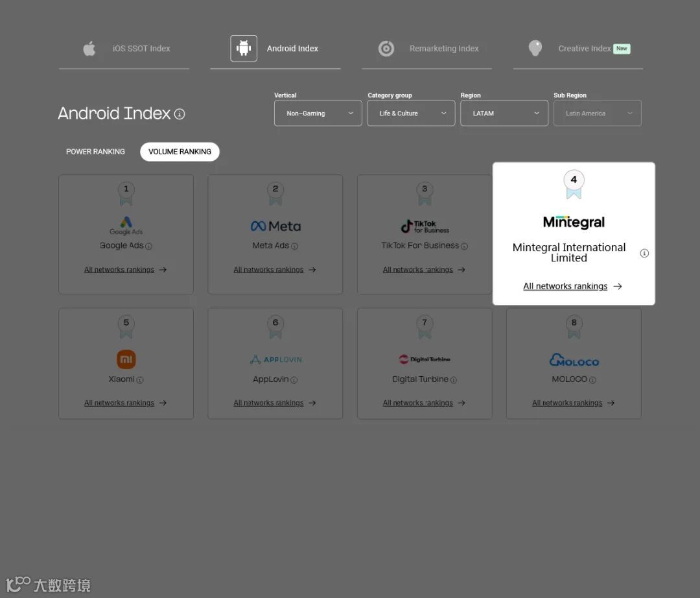Image resolution: width=700 pixels, height=598 pixels.
Task: Open All networks rankings under Digital Turbine
Action: pyautogui.click(x=424, y=403)
